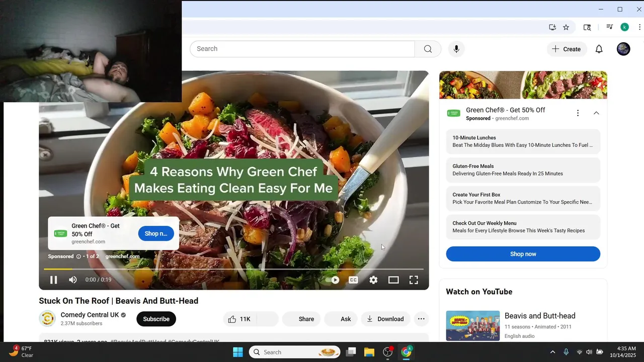Open the Chrome profile 'k' avatar
The height and width of the screenshot is (362, 644).
pos(624,27)
